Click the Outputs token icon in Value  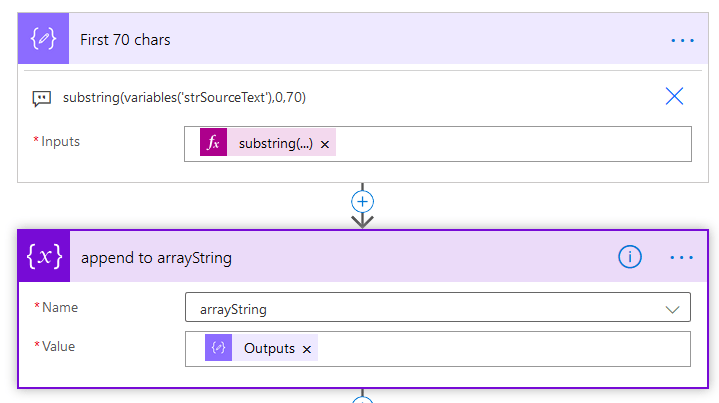pyautogui.click(x=218, y=348)
